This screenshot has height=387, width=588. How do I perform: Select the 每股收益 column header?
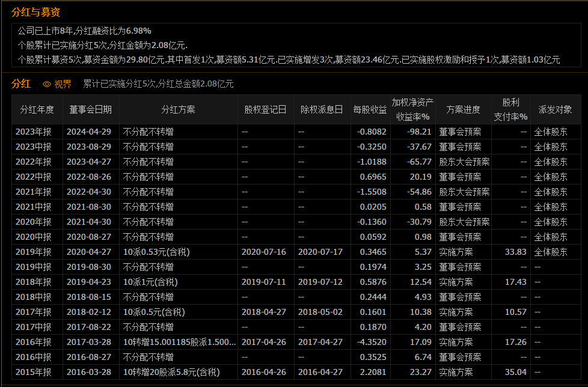click(x=370, y=109)
